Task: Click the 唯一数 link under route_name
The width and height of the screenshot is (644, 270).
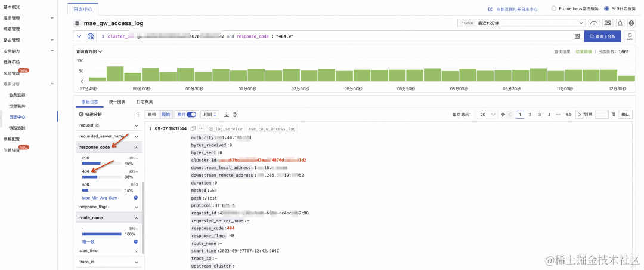Action: click(88, 241)
